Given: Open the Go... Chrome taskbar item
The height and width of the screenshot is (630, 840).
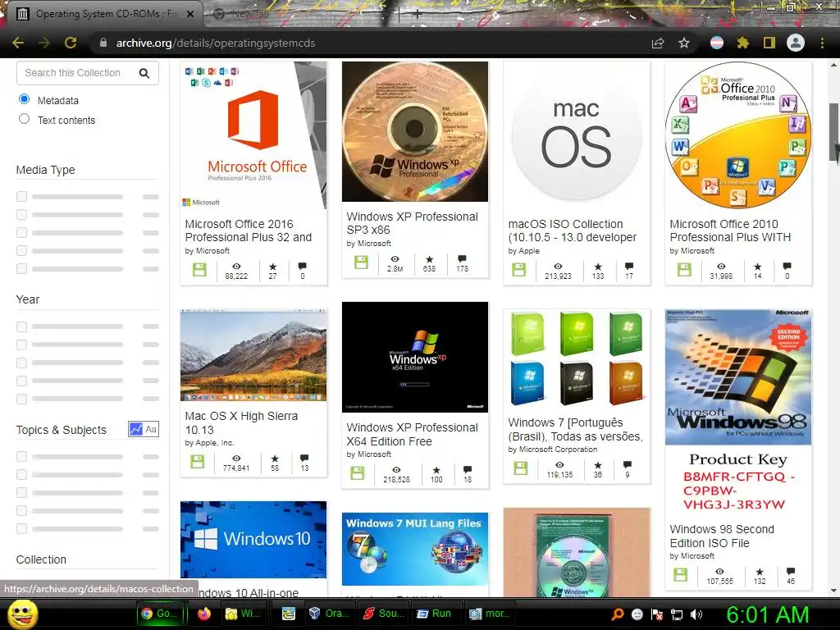Looking at the screenshot, I should (x=161, y=614).
